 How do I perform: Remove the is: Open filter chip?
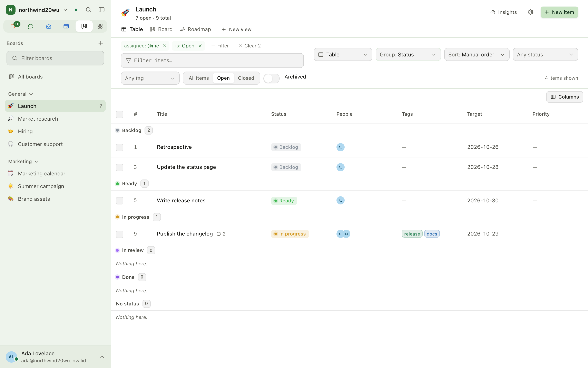point(200,46)
